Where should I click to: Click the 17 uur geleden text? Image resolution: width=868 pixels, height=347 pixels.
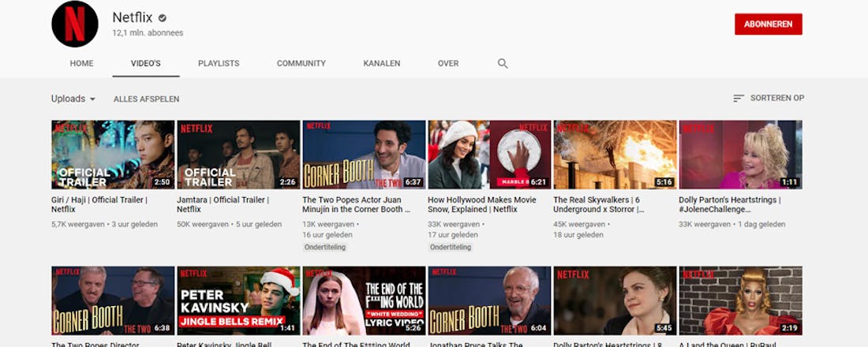[x=454, y=235]
